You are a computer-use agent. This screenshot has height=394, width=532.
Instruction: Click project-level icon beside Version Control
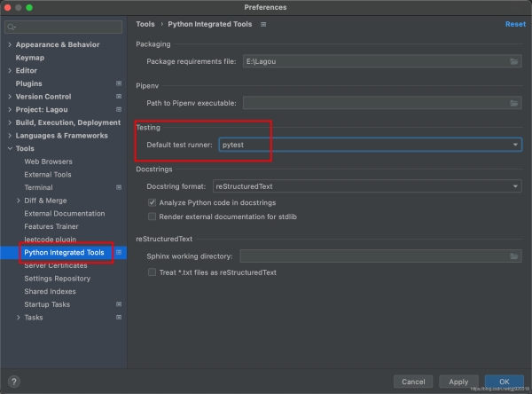coord(119,97)
